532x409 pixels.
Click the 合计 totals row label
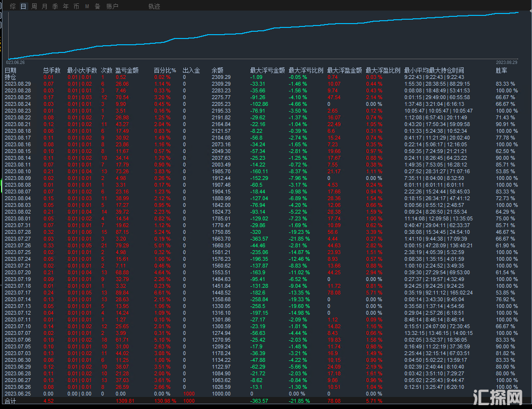10,400
